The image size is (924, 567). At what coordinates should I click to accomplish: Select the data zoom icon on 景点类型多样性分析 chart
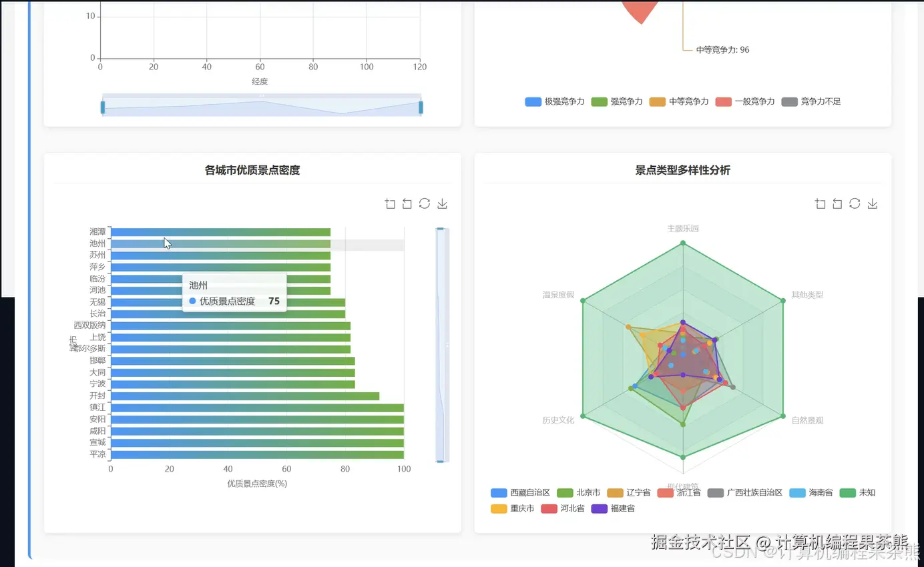[x=821, y=203]
